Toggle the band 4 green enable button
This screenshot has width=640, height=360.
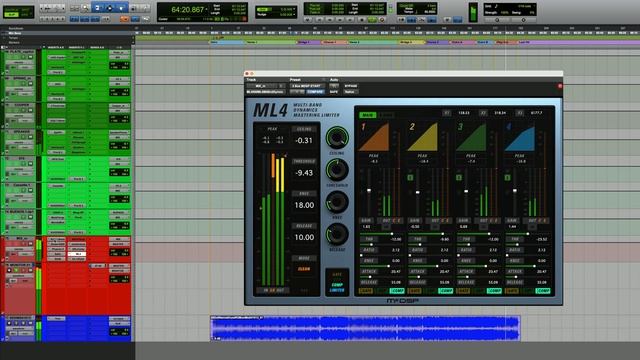507,178
